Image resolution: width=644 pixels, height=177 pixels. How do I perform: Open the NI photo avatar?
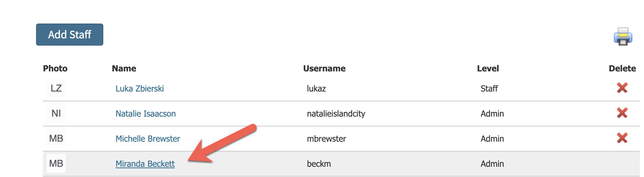point(56,113)
